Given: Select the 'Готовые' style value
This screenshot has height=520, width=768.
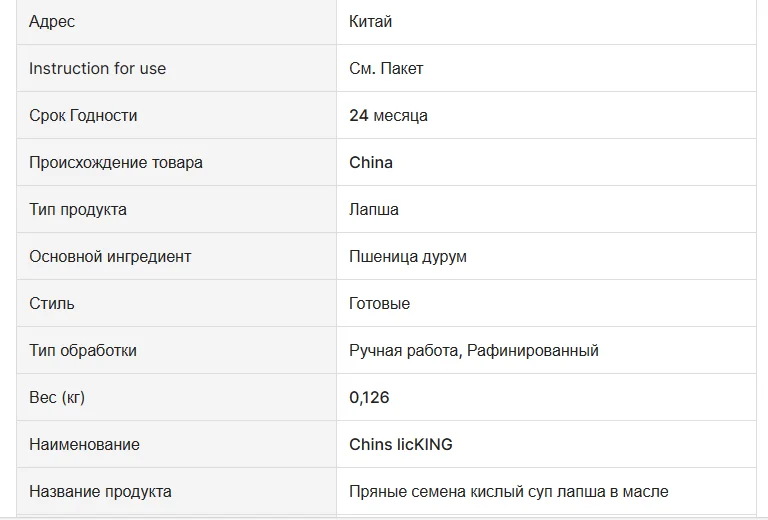Looking at the screenshot, I should 379,303.
